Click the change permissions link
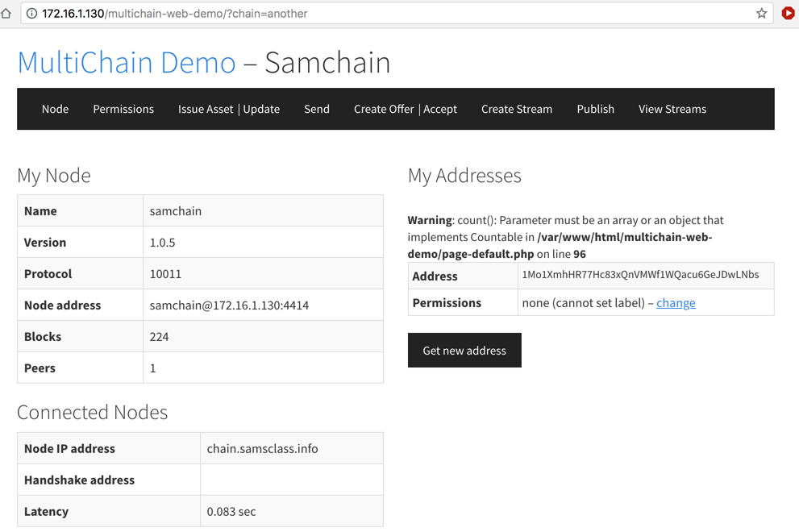Viewport: 799px width, 532px height. [x=676, y=303]
